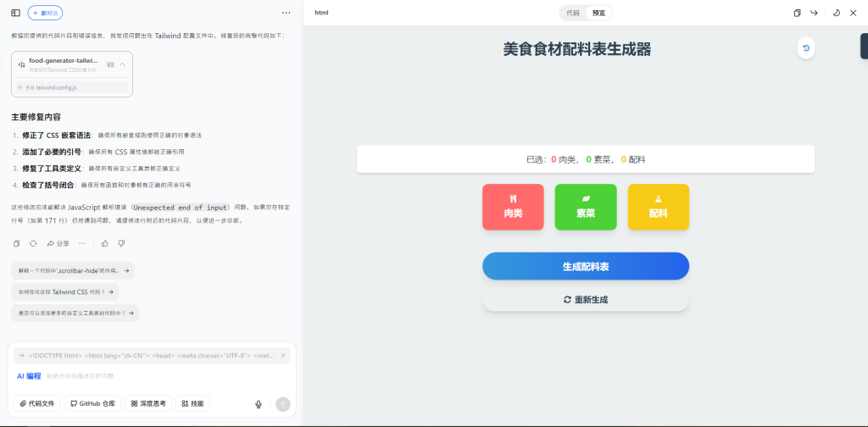
Task: Remove the quoted DOCTYPE html snippet
Action: tap(283, 356)
